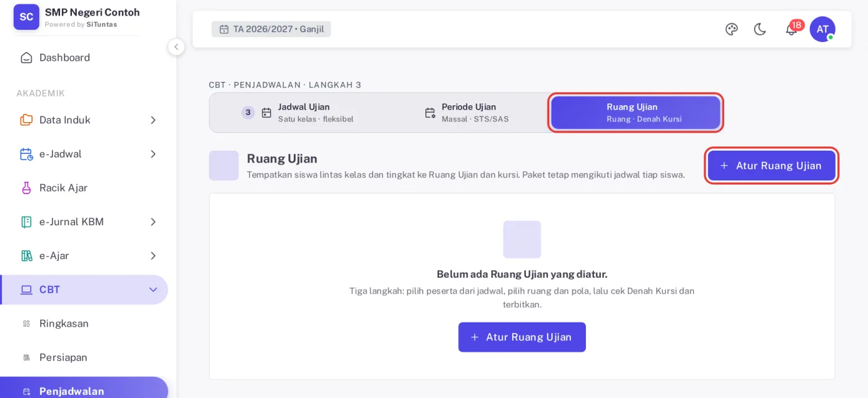The height and width of the screenshot is (398, 868).
Task: Collapse the CBT menu chevron
Action: [x=153, y=290]
